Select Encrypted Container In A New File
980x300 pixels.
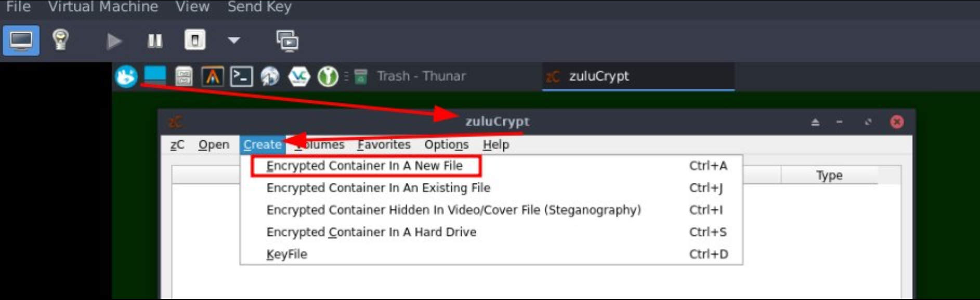[x=491, y=166]
